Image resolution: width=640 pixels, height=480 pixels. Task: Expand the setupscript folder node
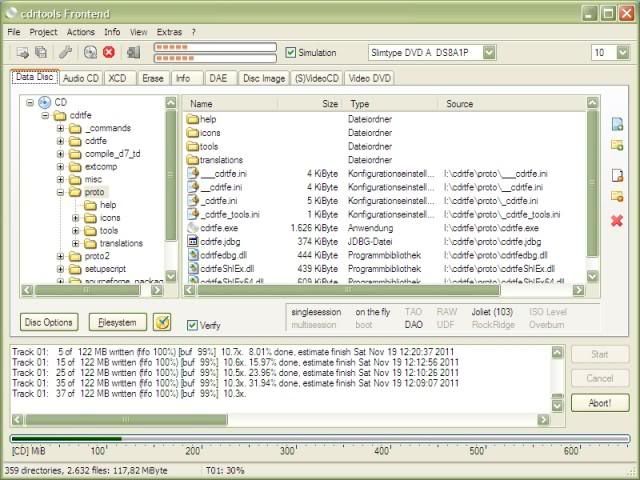tap(60, 269)
